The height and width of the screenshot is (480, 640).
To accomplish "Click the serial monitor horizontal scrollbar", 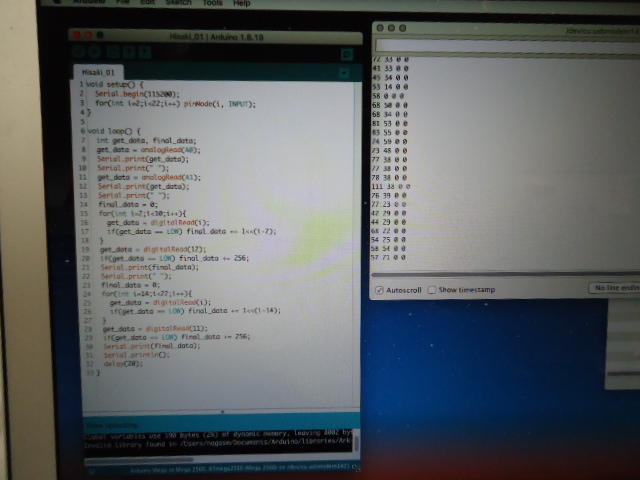I will tap(505, 274).
